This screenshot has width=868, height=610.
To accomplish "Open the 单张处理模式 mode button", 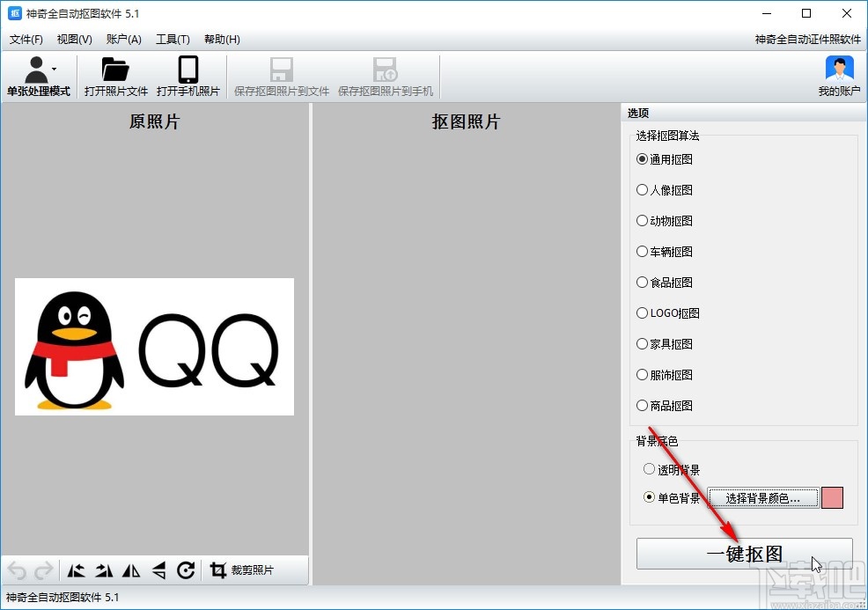I will pyautogui.click(x=38, y=77).
